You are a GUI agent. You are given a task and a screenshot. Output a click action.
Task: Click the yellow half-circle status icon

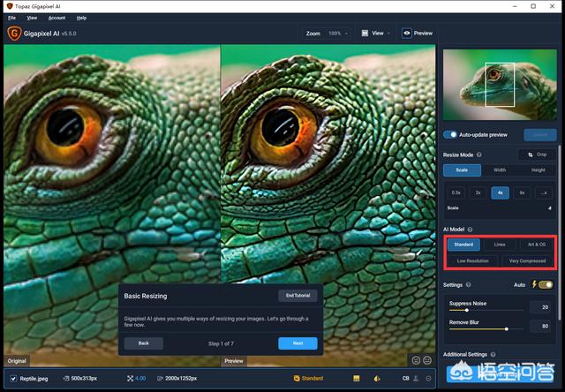tap(377, 378)
